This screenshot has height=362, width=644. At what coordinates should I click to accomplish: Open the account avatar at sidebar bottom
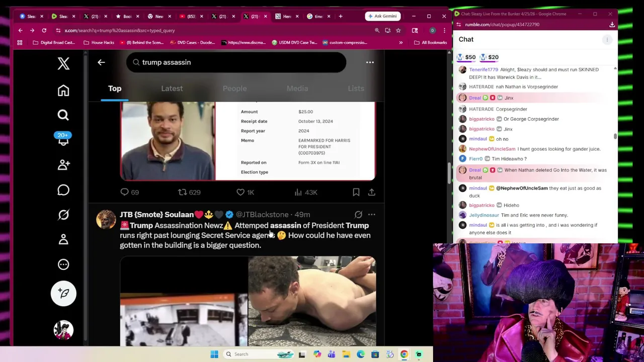point(63,330)
